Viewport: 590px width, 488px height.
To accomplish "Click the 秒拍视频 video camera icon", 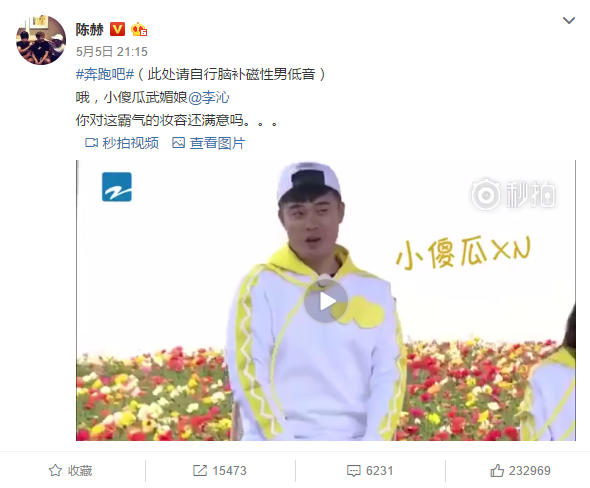I will (91, 143).
